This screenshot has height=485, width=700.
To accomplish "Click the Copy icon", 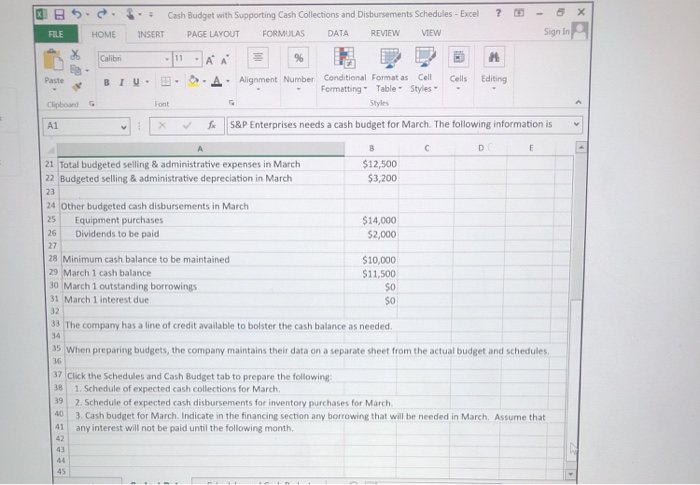I will pyautogui.click(x=76, y=70).
